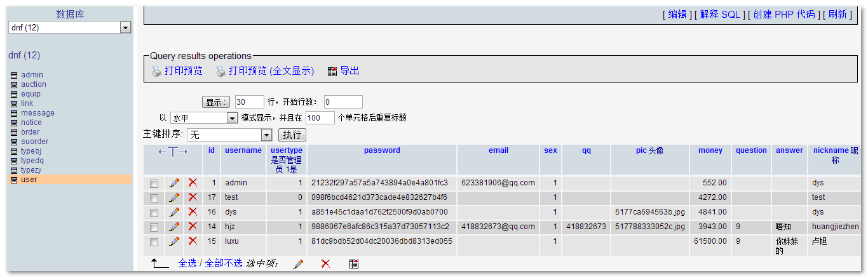Click the 刷新 link
The width and height of the screenshot is (868, 278).
coord(837,14)
